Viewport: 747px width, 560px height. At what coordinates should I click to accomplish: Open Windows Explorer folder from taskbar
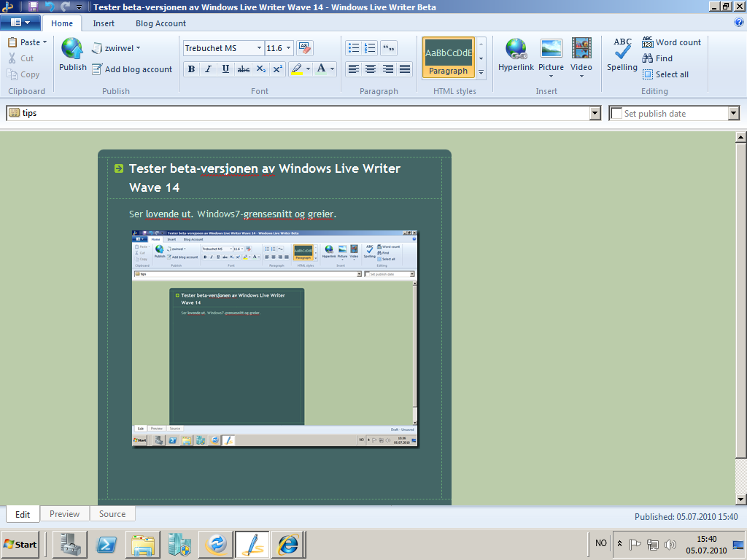(142, 544)
